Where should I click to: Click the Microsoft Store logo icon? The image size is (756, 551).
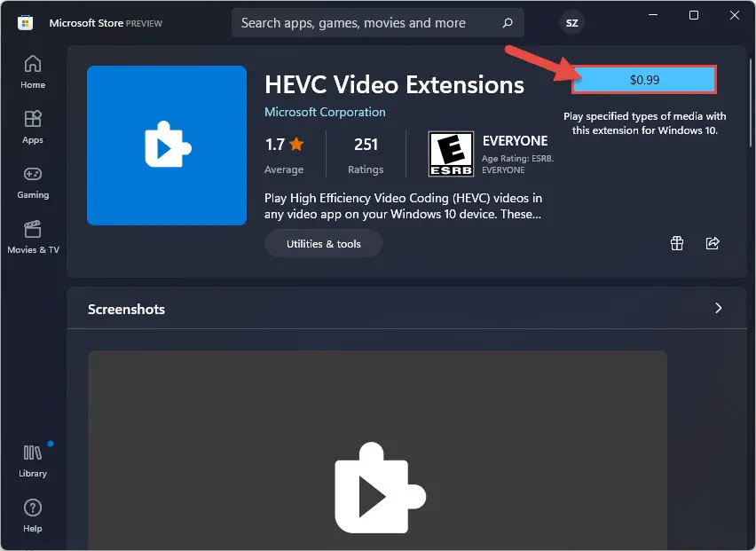[25, 23]
